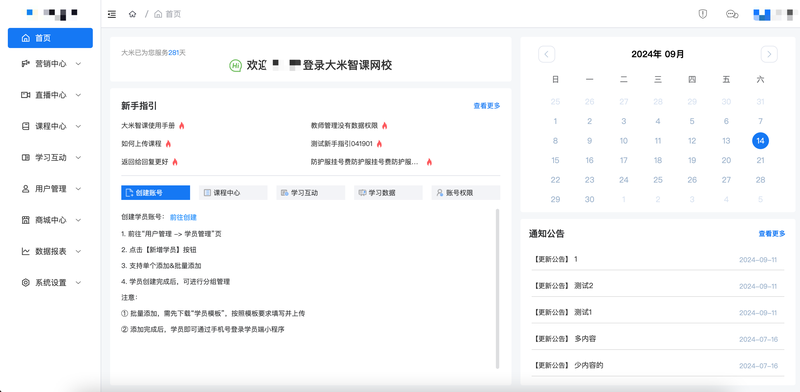Click the flame icon next to 返回给回复更好

175,162
